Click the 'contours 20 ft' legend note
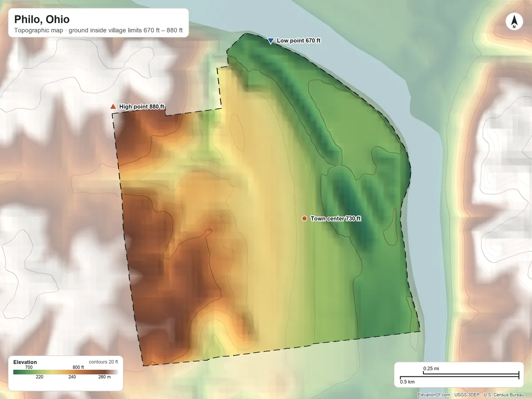The height and width of the screenshot is (399, 532). [103, 362]
